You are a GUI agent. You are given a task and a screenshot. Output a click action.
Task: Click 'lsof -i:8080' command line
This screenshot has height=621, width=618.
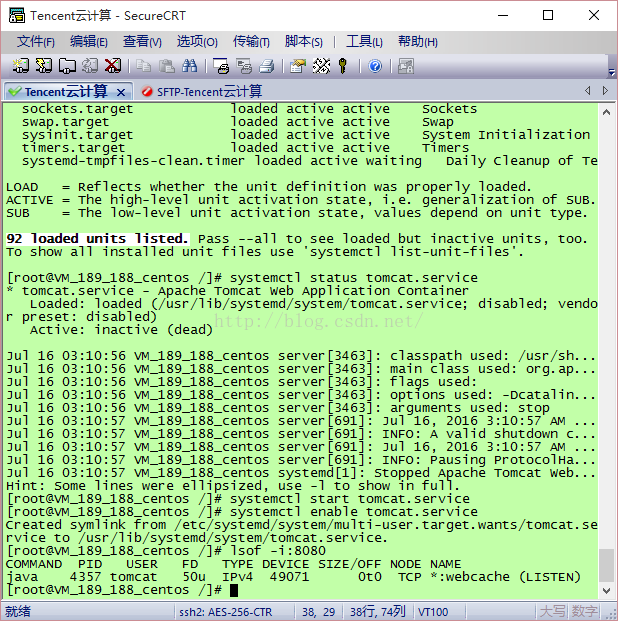[278, 551]
